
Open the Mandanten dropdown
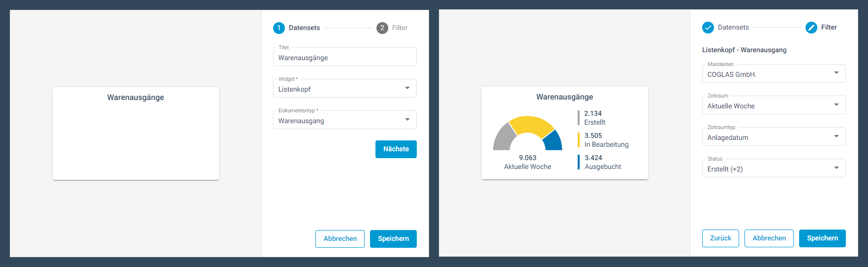click(773, 74)
